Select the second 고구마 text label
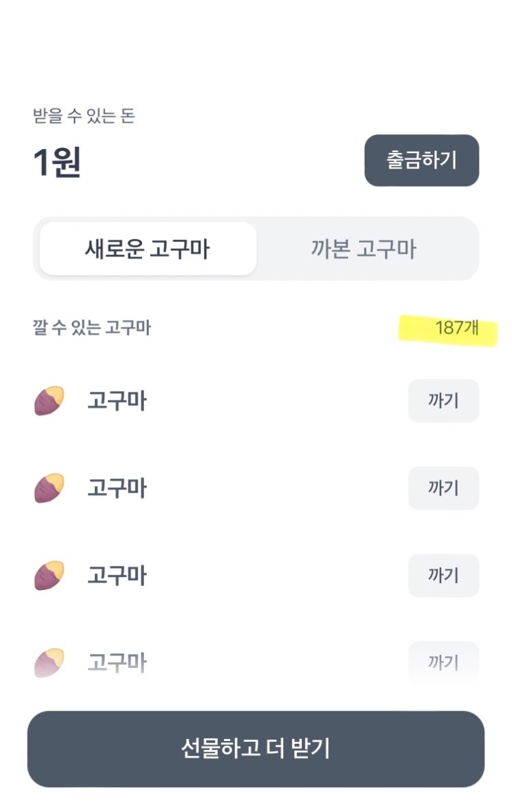The image size is (512, 812). 116,488
